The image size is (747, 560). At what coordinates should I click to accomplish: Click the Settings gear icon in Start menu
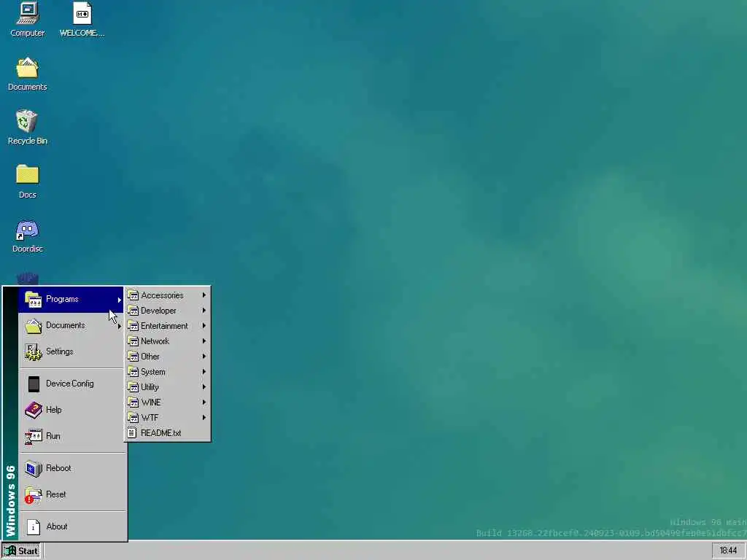pos(34,352)
